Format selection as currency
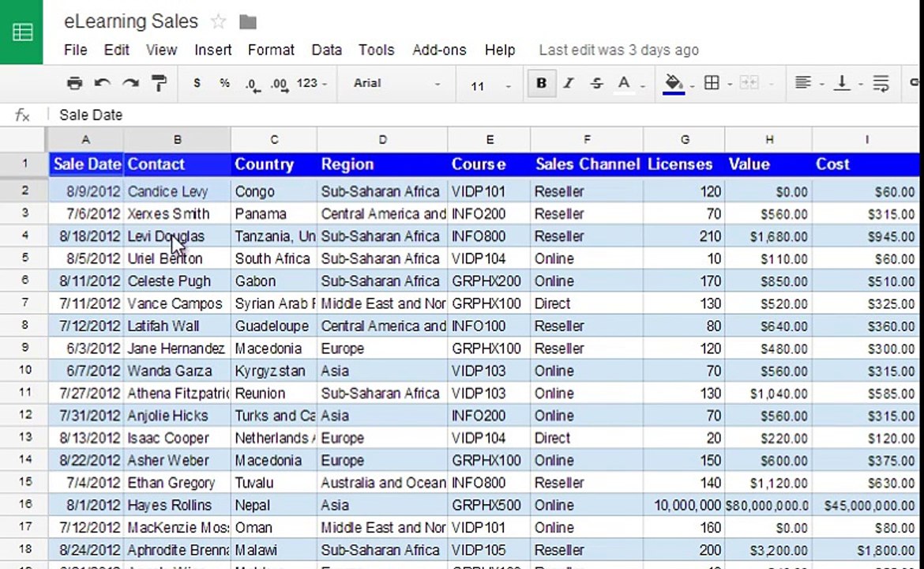This screenshot has width=924, height=569. pos(197,83)
